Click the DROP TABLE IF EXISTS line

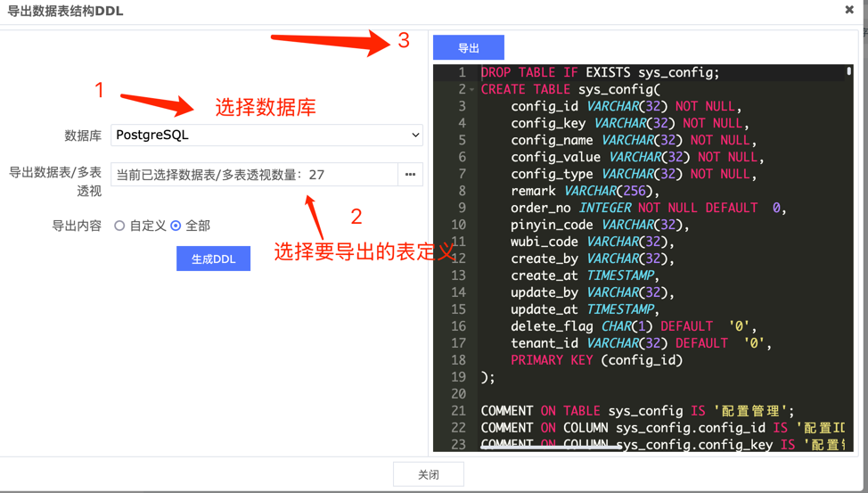pos(600,72)
